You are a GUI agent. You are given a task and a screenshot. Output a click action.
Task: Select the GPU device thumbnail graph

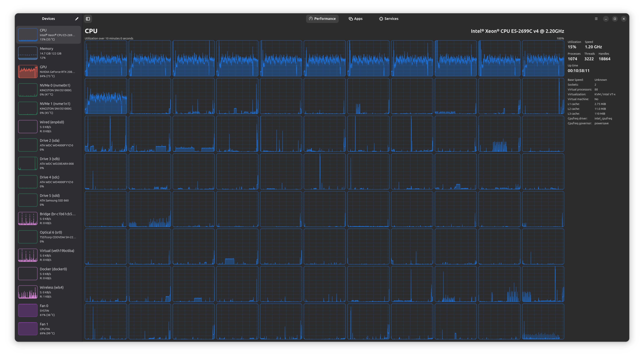pyautogui.click(x=28, y=72)
